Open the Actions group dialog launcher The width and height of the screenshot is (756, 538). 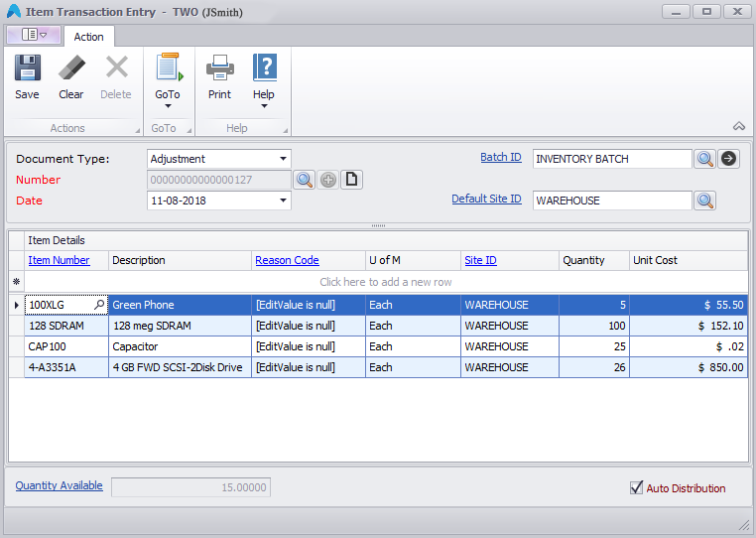138,130
